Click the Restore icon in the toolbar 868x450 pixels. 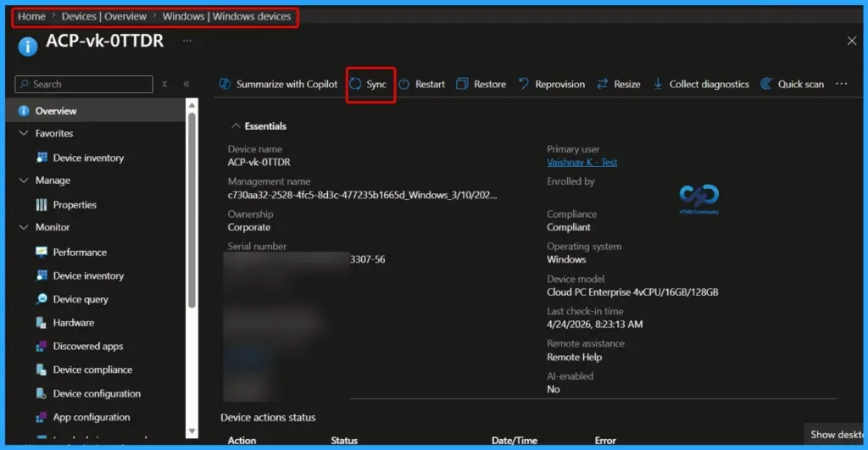[462, 84]
